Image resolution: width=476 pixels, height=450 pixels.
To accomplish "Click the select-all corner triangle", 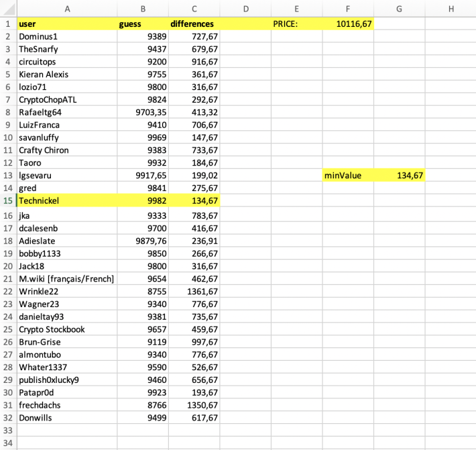I will (x=9, y=9).
